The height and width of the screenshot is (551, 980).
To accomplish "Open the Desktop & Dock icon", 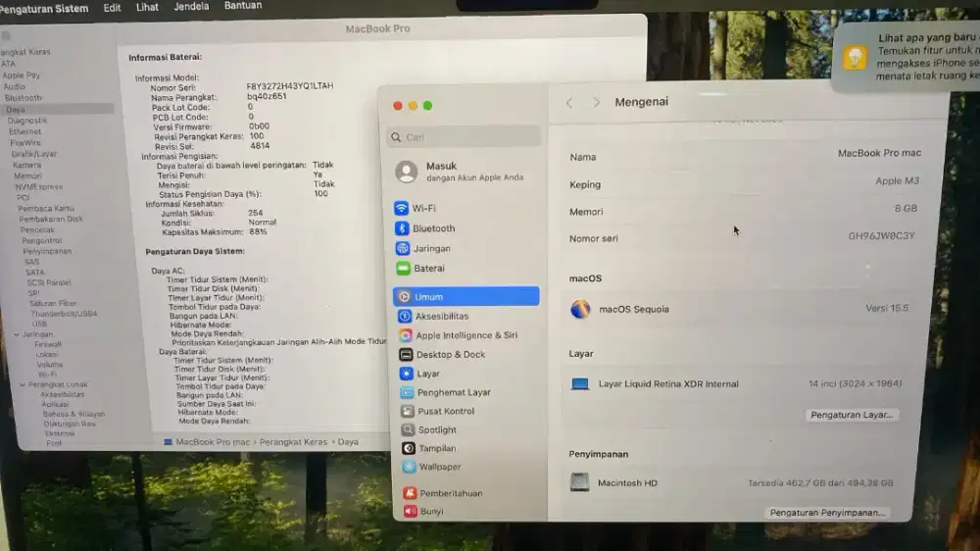I will [x=406, y=355].
